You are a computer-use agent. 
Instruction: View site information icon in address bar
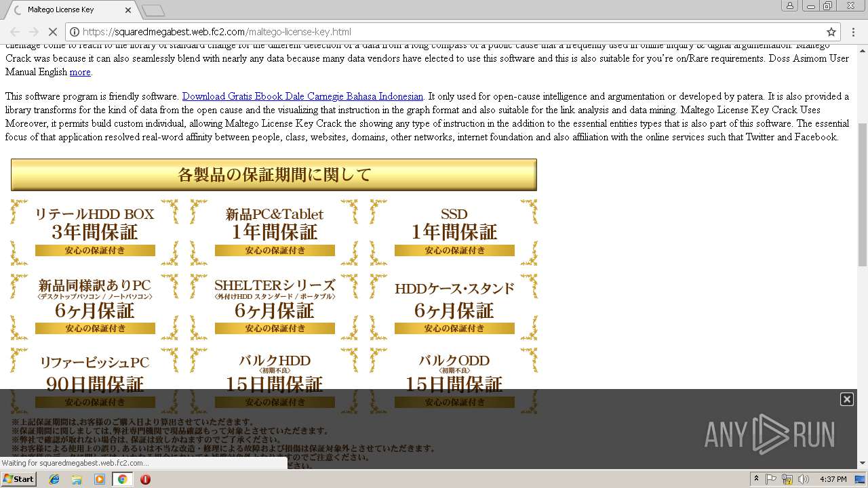tap(75, 32)
